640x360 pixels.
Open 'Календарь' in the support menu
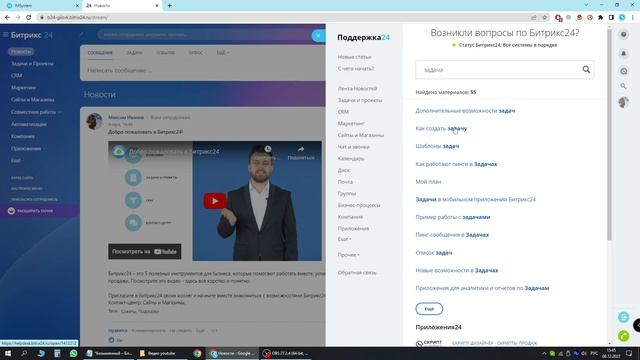351,158
